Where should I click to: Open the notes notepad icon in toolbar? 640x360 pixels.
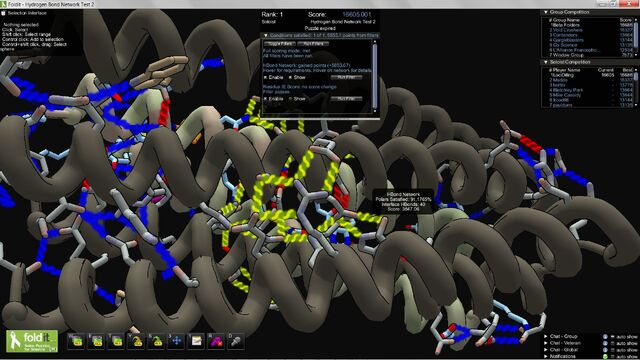(x=196, y=341)
